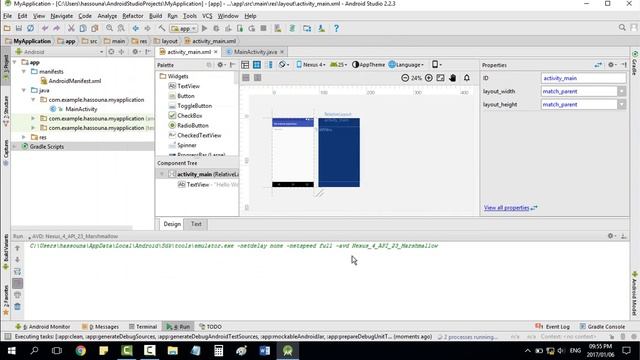This screenshot has height=360, width=640.
Task: Click the Paste toolbar icon
Action: pos(95,28)
